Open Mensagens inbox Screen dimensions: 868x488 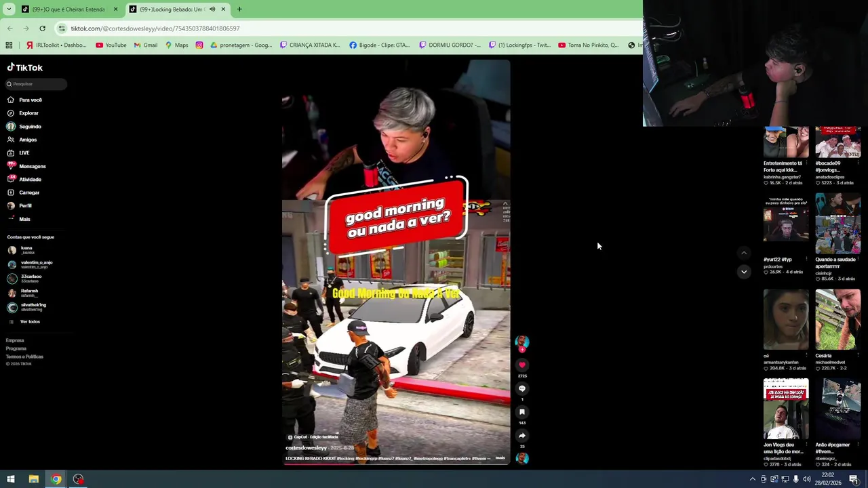(26, 166)
